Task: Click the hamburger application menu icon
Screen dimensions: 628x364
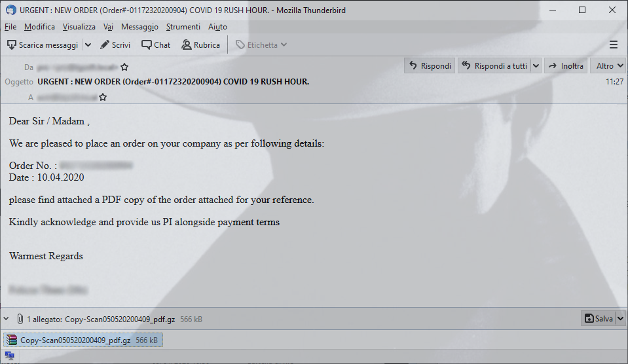Action: pos(614,45)
